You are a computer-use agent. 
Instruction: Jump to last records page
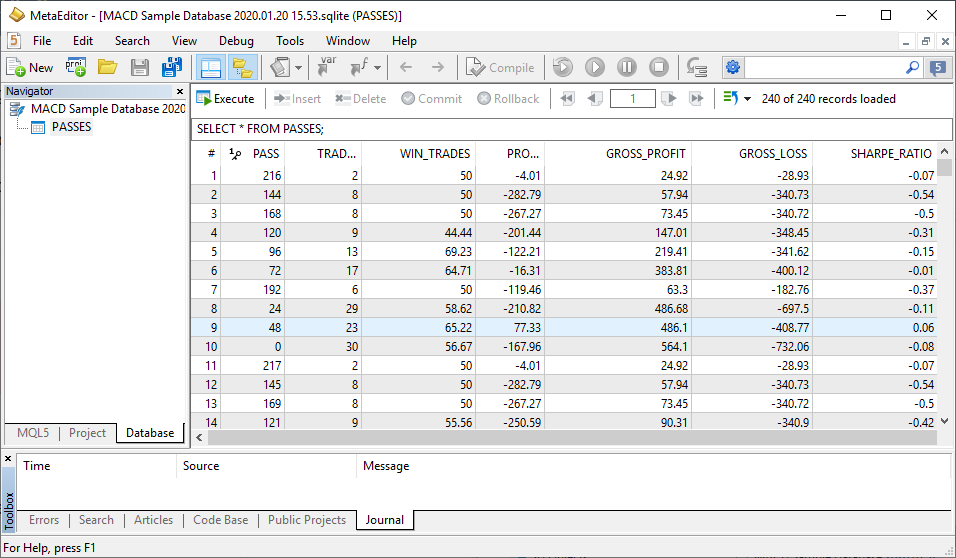coord(696,99)
